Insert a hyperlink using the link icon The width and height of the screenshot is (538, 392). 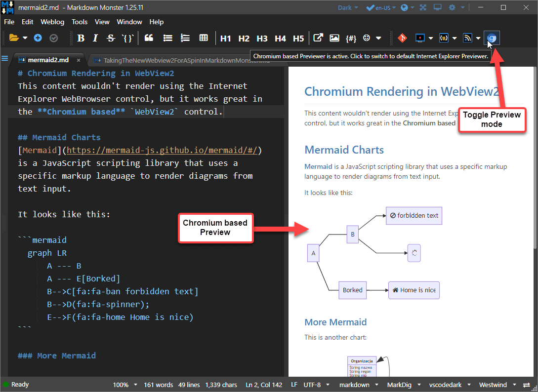(318, 38)
